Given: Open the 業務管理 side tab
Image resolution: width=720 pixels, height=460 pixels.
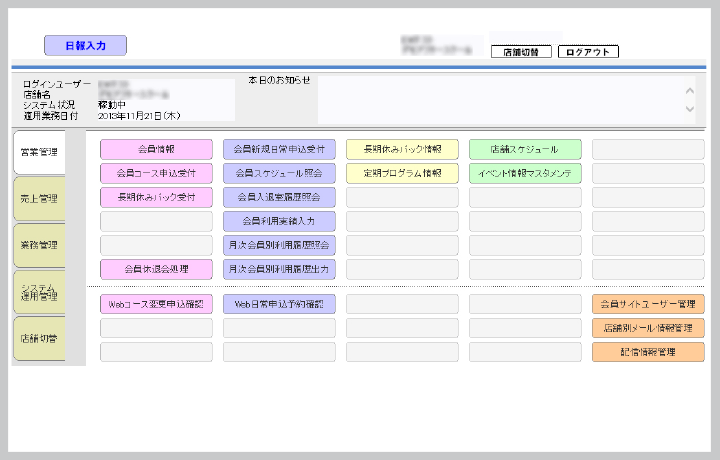Looking at the screenshot, I should (39, 245).
